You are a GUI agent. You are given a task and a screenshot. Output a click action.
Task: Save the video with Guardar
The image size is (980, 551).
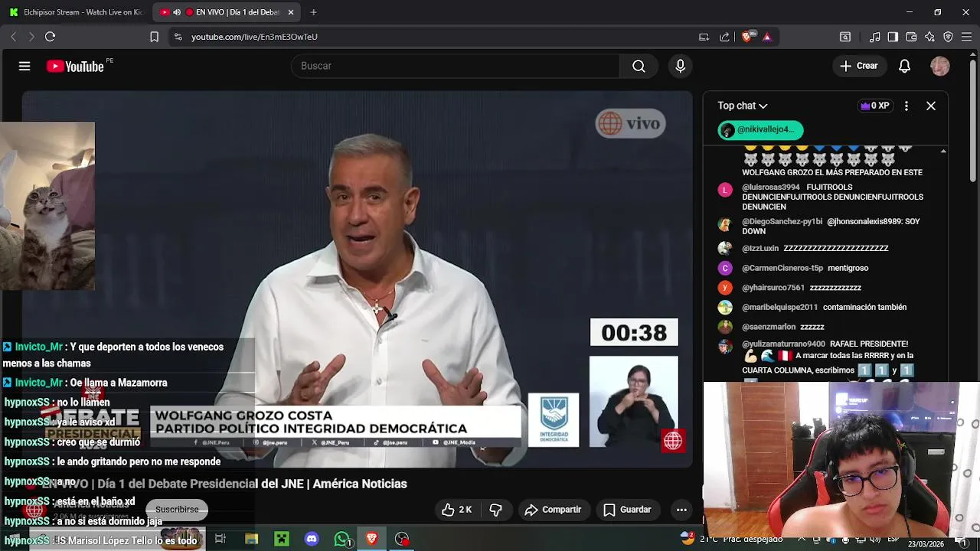tap(627, 510)
